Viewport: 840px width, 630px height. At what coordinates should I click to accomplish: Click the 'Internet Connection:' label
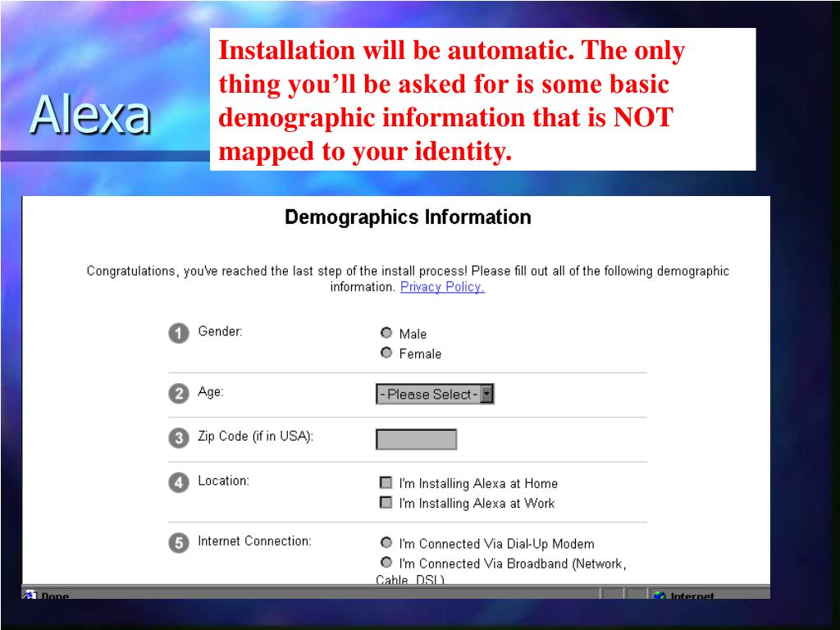click(254, 541)
